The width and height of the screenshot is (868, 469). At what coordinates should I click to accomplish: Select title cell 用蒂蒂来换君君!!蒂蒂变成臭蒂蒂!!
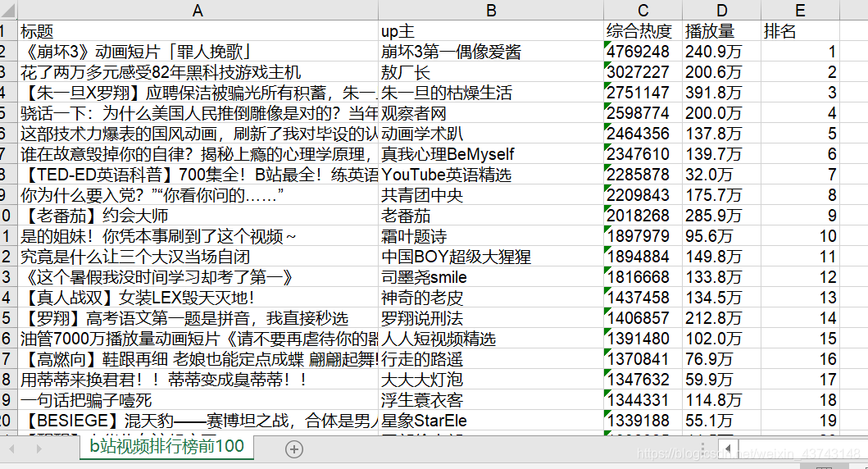198,380
